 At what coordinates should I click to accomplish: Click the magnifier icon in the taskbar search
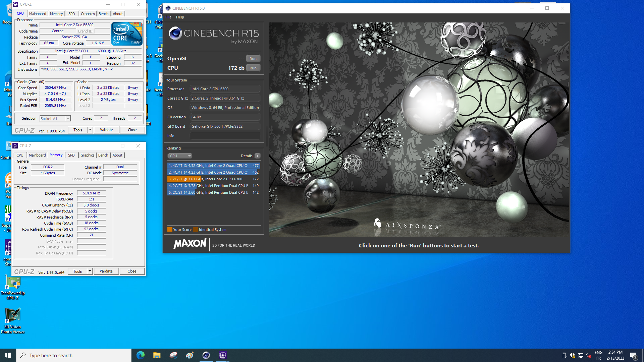point(23,355)
